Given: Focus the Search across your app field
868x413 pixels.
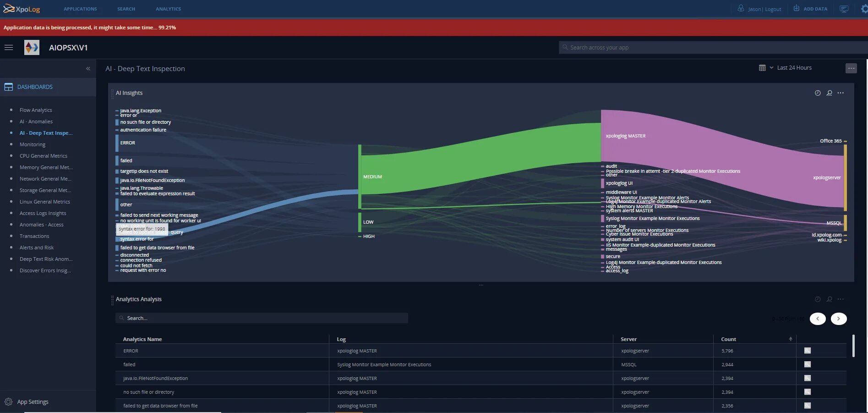Looking at the screenshot, I should pos(713,48).
